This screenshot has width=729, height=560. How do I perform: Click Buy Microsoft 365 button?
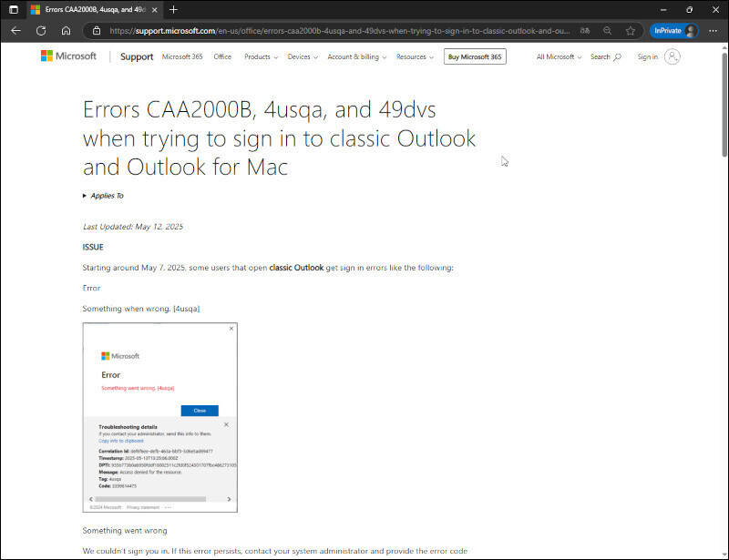pos(475,56)
